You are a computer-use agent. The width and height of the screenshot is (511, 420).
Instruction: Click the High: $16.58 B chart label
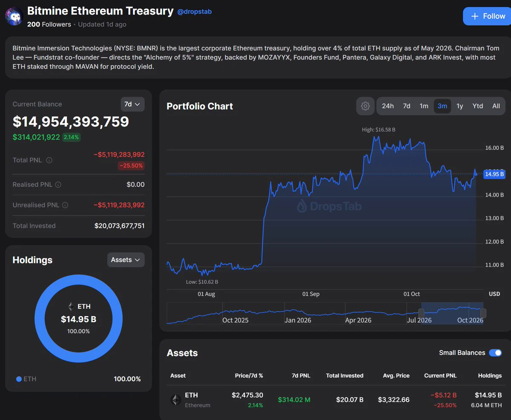pos(379,129)
